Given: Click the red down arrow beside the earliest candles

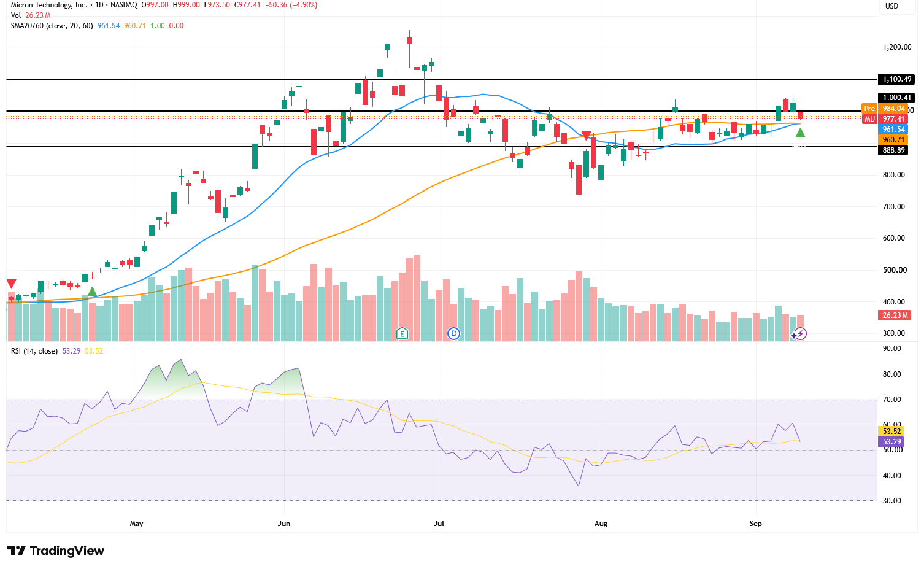Looking at the screenshot, I should 11,284.
